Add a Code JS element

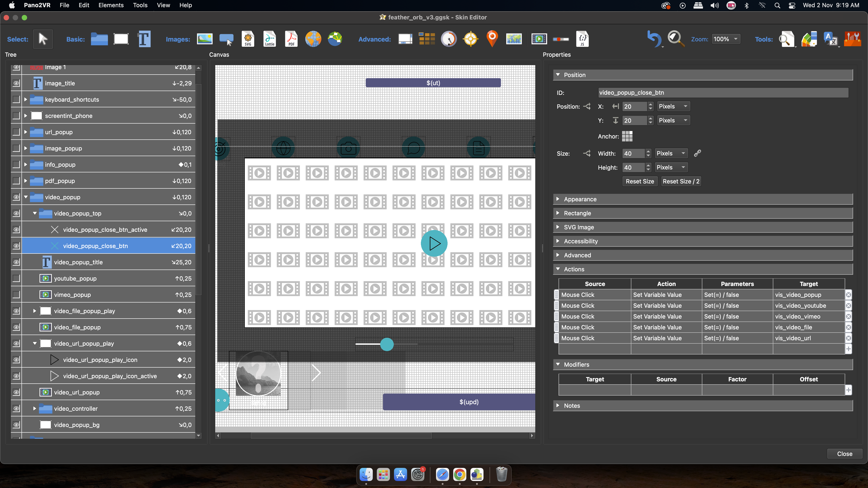tap(582, 39)
